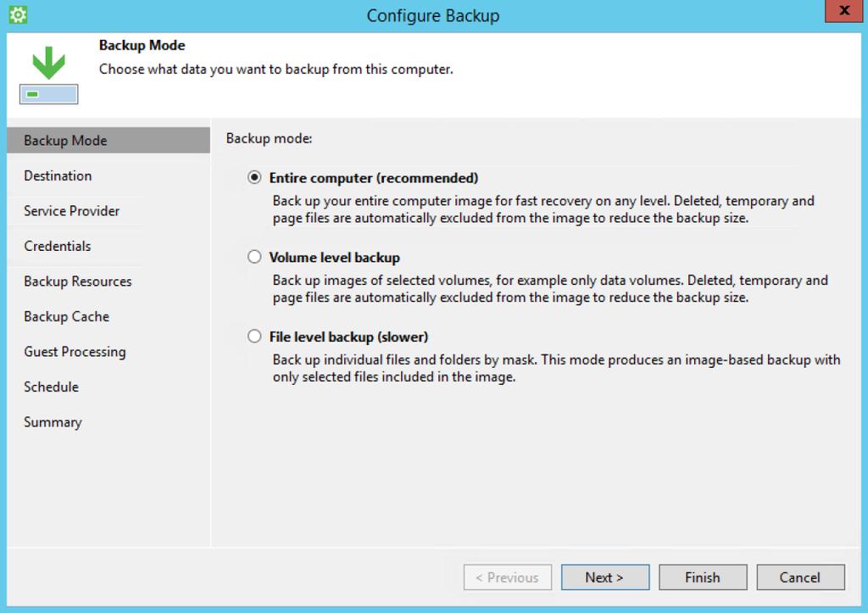Cancel the backup configuration wizard
The height and width of the screenshot is (613, 868).
800,577
